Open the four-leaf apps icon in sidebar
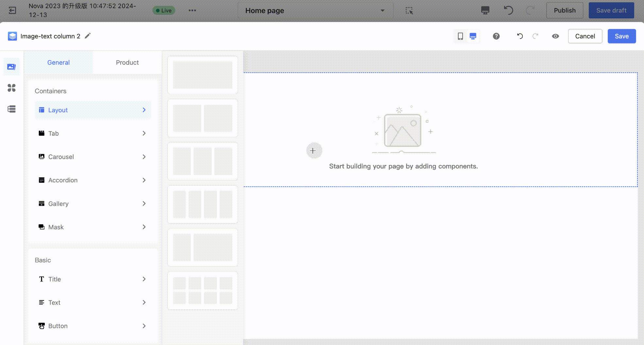Viewport: 644px width, 345px height. [11, 88]
